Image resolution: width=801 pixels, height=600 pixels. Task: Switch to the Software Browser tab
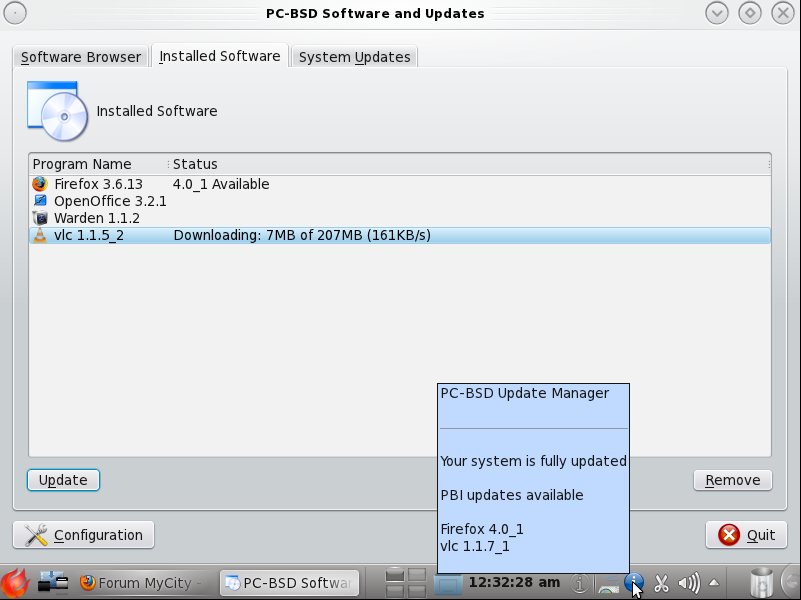[81, 57]
